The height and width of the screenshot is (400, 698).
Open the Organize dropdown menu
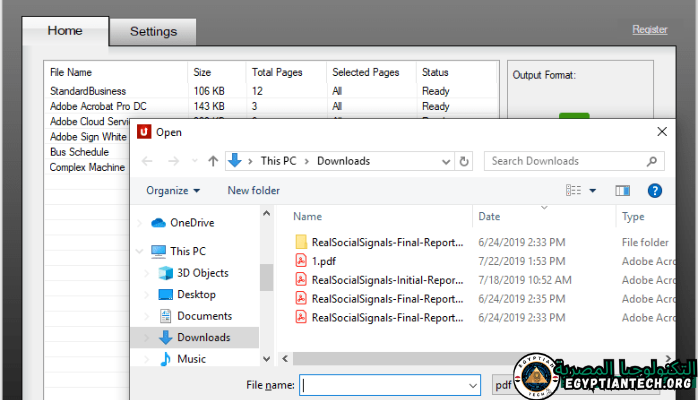point(172,190)
